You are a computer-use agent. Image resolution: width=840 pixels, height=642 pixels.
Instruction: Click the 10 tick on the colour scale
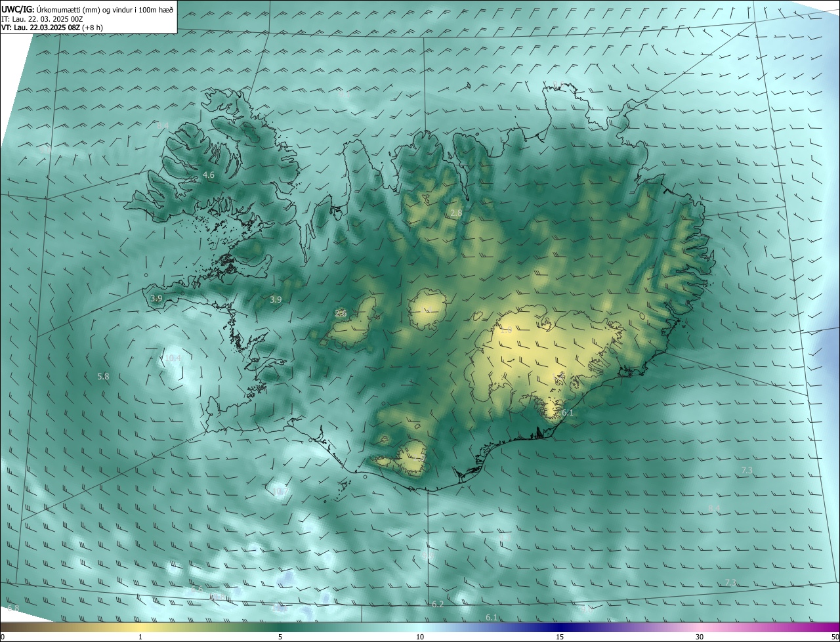click(420, 637)
